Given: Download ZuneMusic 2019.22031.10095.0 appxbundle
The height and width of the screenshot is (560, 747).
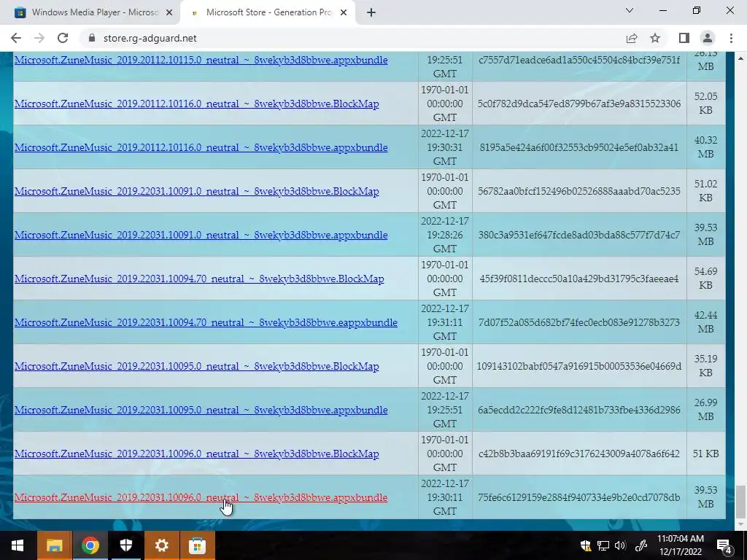Looking at the screenshot, I should tap(201, 410).
